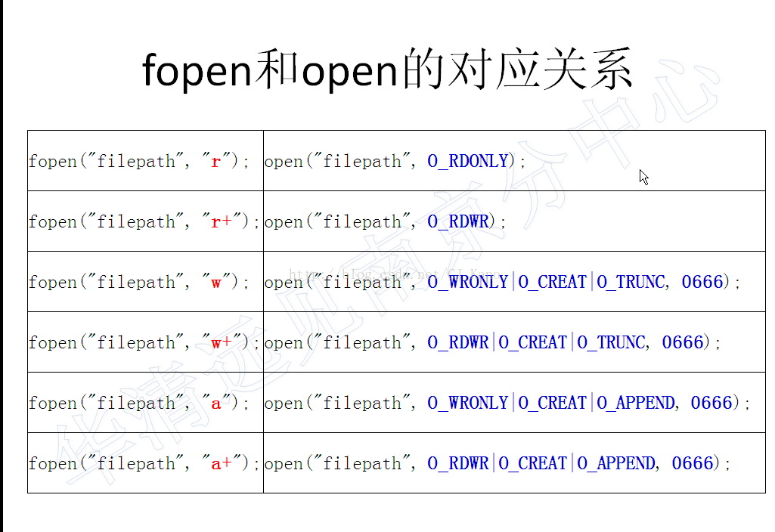775x532 pixels.
Task: Select the cell fopen("filepath", "w");
Action: point(145,282)
